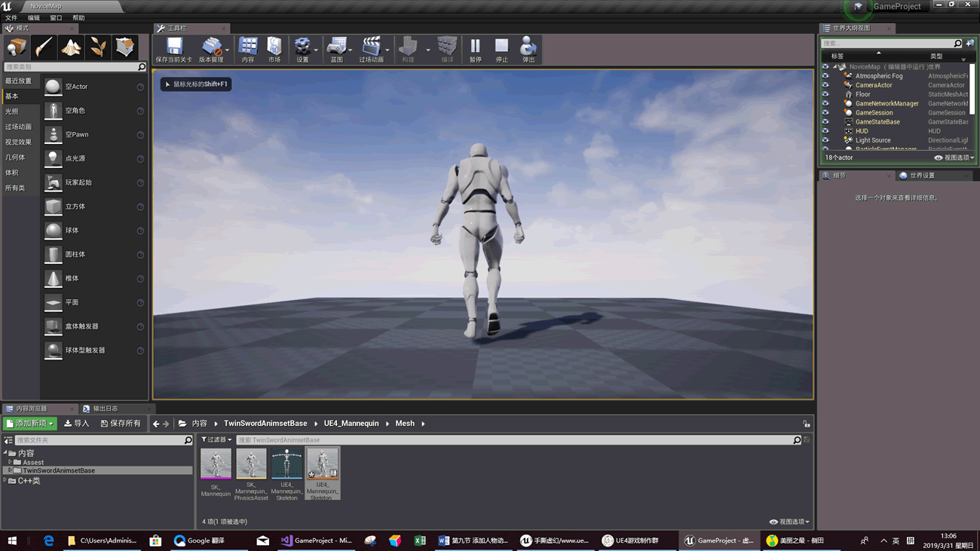Screen dimensions: 980x551
Task: Click 添加新项 green button
Action: 29,424
